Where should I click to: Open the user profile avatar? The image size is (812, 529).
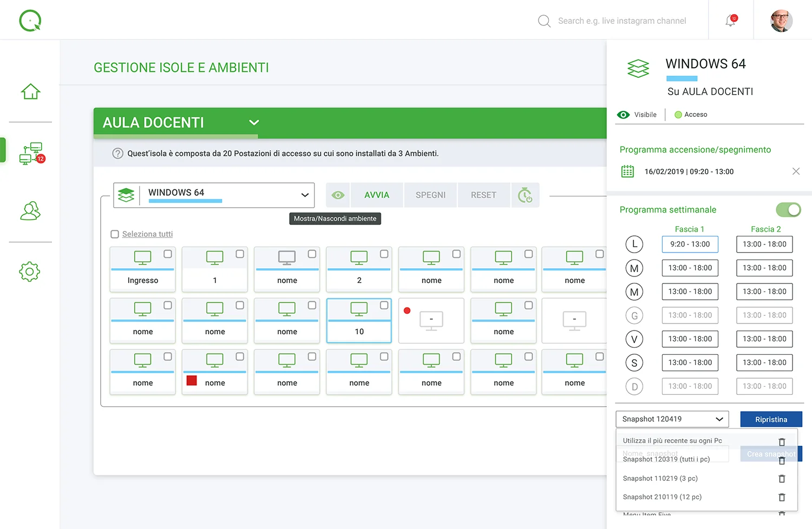781,21
